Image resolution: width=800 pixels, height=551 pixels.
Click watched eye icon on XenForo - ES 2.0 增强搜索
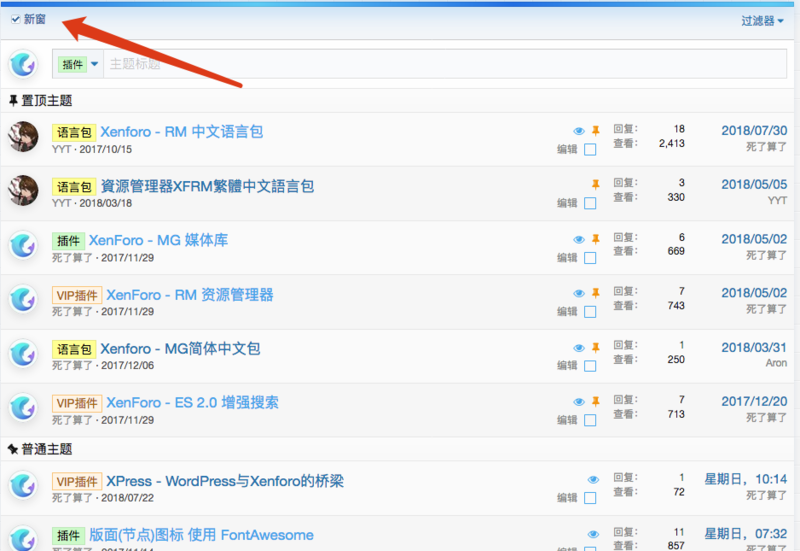tap(579, 402)
